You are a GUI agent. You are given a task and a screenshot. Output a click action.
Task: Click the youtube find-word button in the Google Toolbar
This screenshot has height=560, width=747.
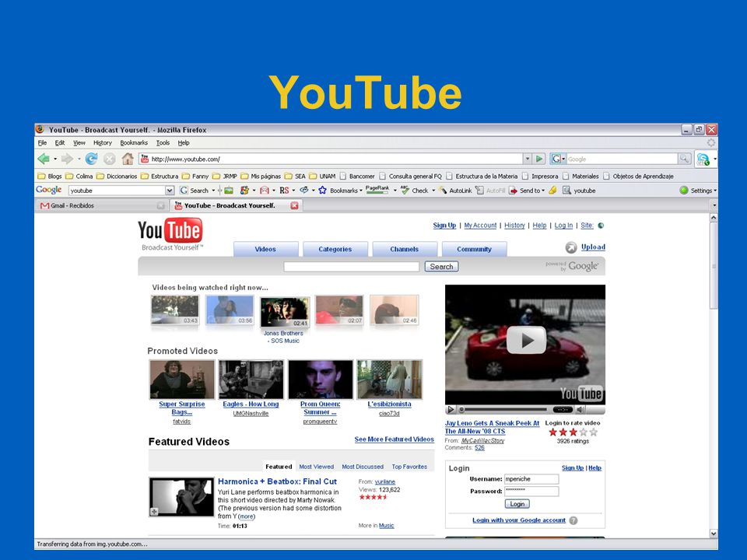[x=579, y=191]
